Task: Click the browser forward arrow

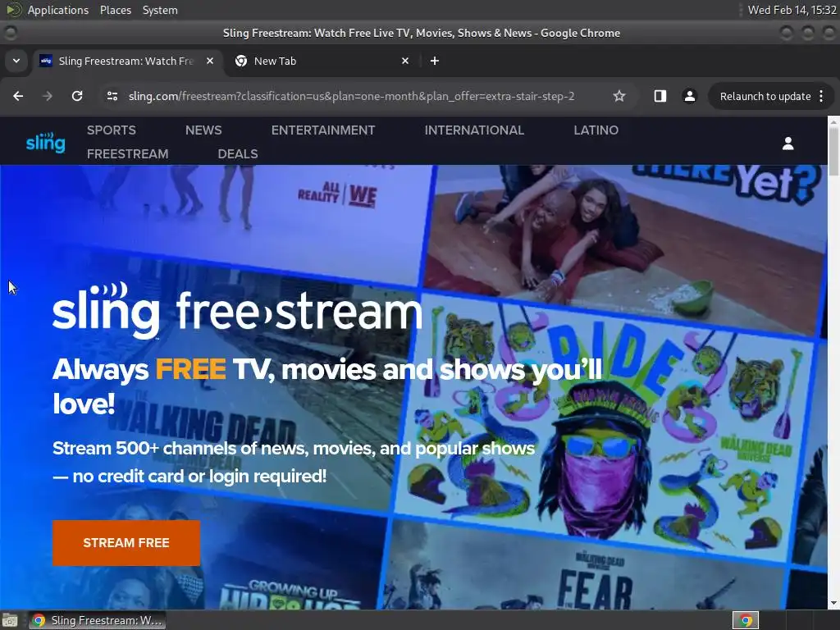Action: point(48,96)
